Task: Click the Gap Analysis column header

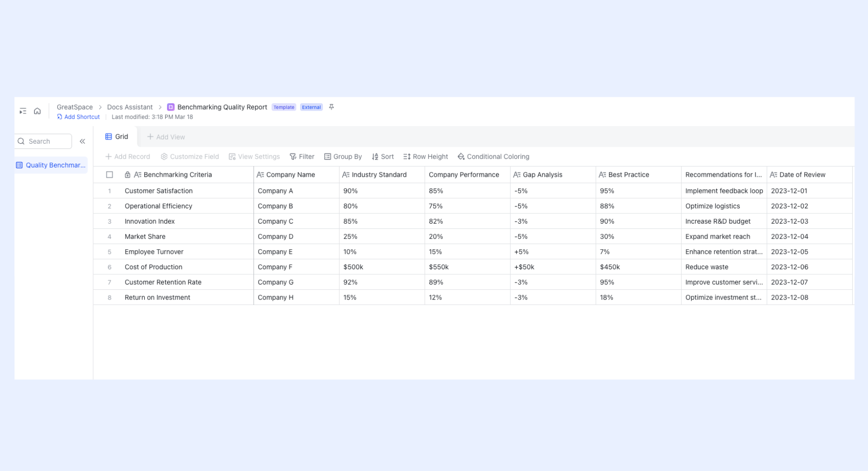Action: [553, 175]
